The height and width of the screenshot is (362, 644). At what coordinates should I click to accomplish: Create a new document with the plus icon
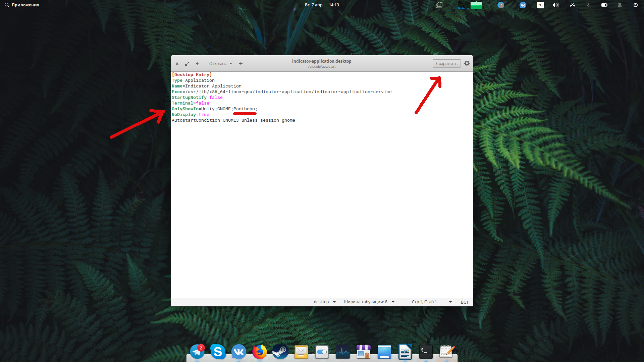pyautogui.click(x=241, y=63)
